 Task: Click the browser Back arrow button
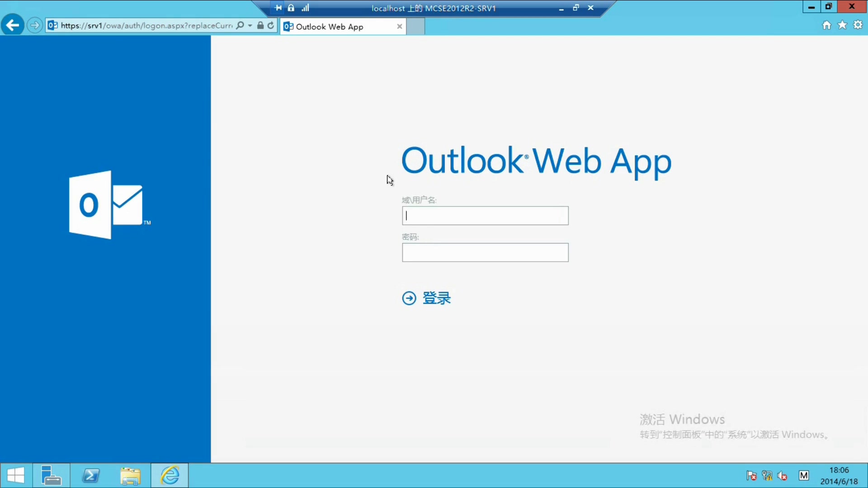pyautogui.click(x=13, y=25)
